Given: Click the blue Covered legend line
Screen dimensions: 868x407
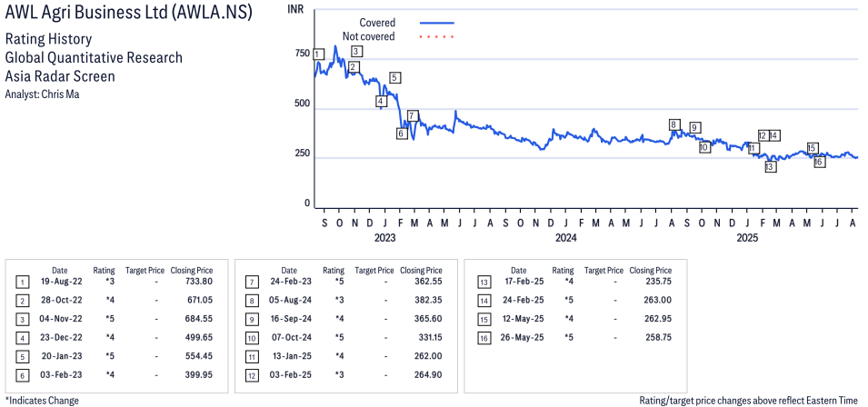Looking at the screenshot, I should (x=437, y=23).
